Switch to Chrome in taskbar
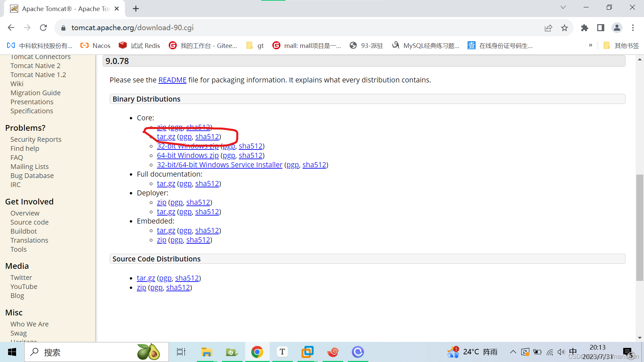Screen dimensions: 644x362 257,352
